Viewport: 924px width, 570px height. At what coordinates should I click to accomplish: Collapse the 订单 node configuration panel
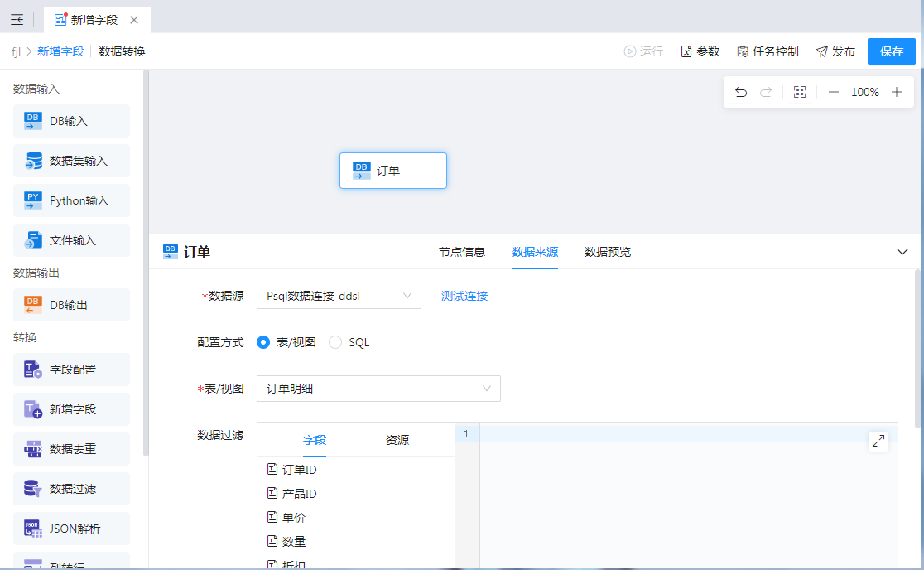pos(902,252)
